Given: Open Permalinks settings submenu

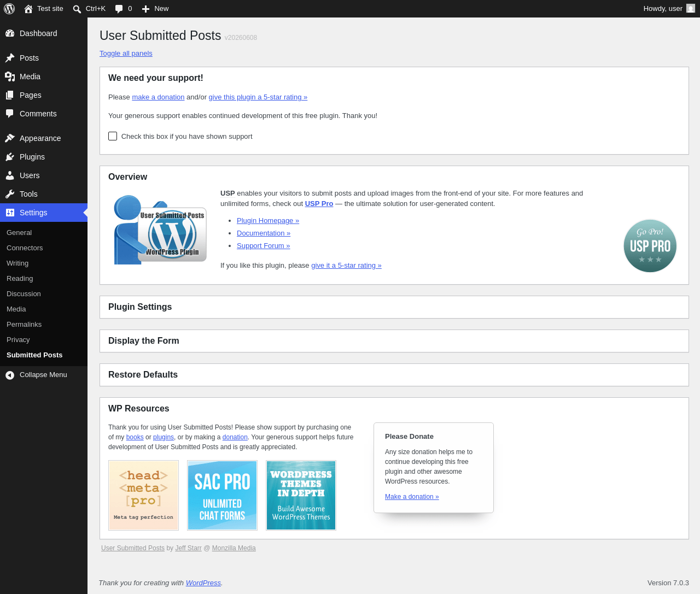Looking at the screenshot, I should (x=44, y=325).
